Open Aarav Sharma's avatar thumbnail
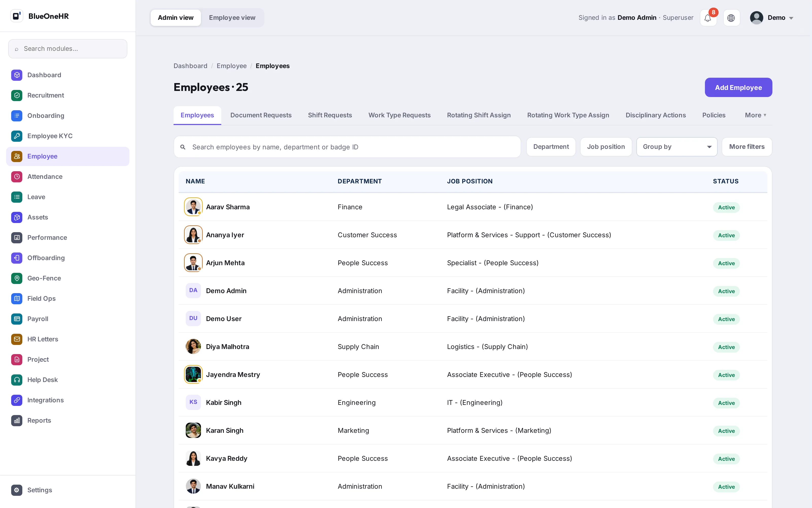 tap(193, 207)
